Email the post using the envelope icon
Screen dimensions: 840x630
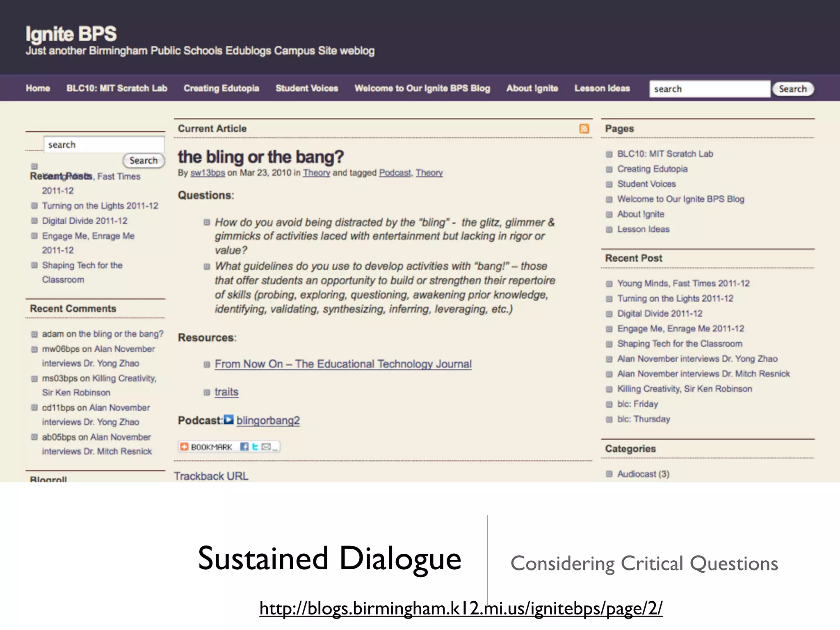[266, 447]
